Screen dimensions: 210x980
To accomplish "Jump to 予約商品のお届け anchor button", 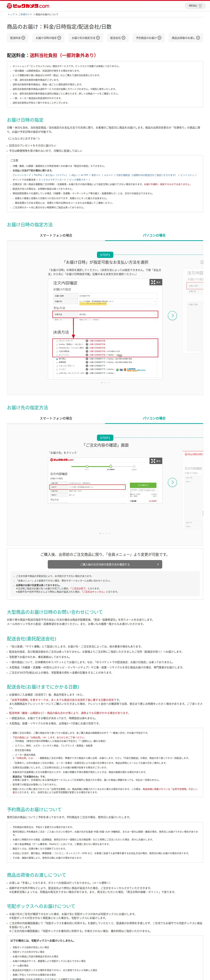I will click(149, 38).
